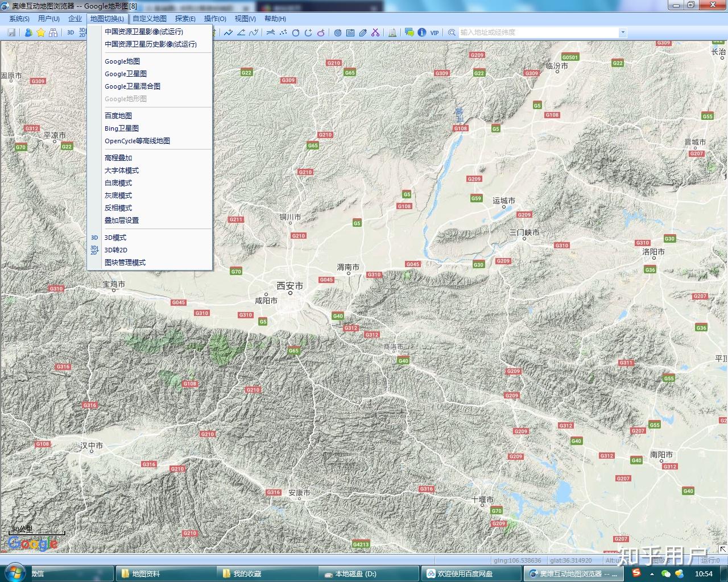Open the 探索(E) menu
The width and height of the screenshot is (728, 582).
tap(185, 19)
